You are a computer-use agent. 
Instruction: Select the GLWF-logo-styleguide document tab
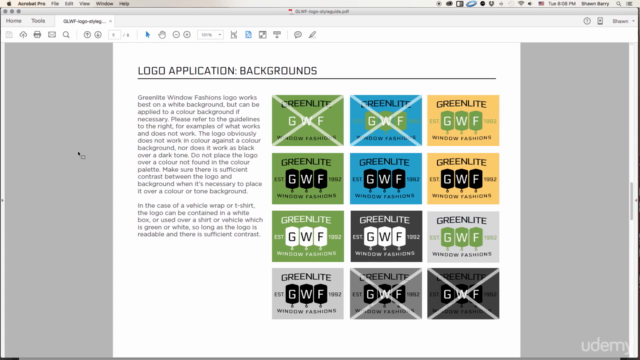(x=84, y=21)
